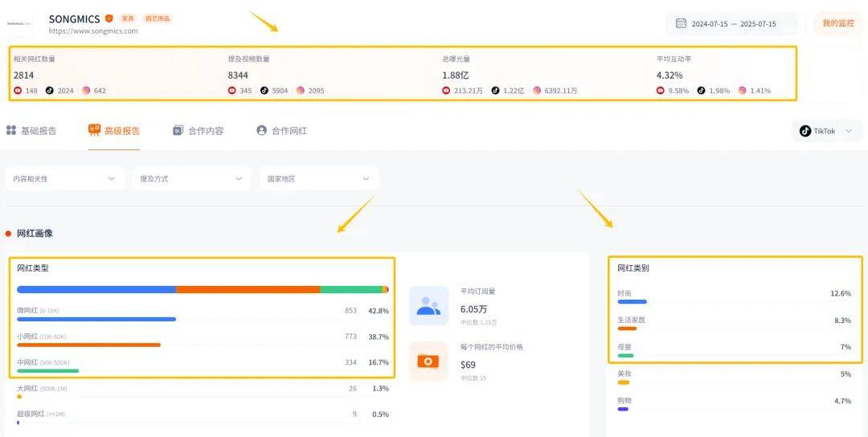
Task: Click TikTok icon under 总曝光量
Action: pos(495,90)
